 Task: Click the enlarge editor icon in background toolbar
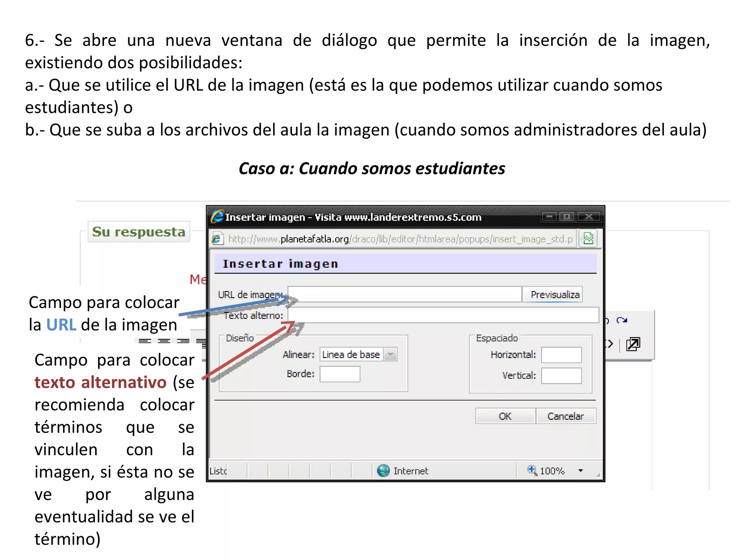pos(633,344)
